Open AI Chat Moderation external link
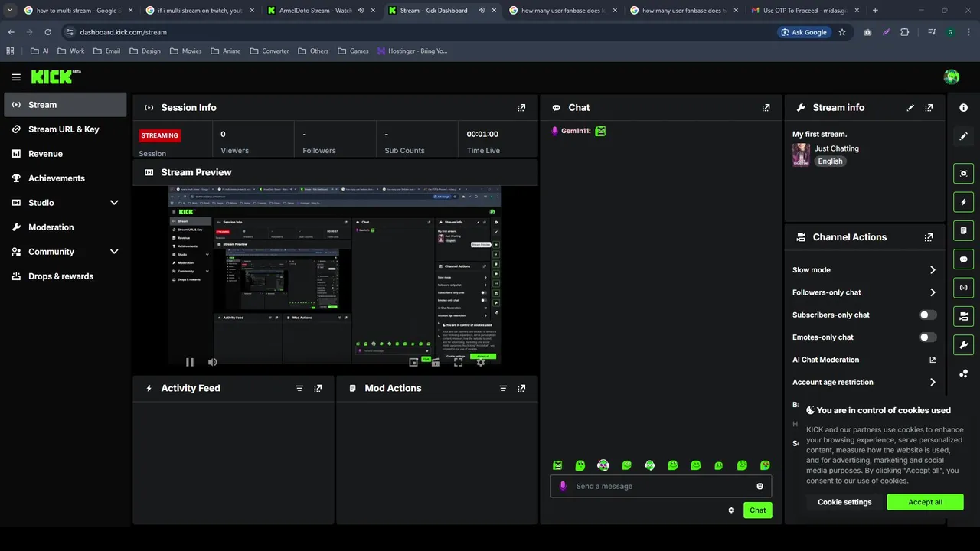Viewport: 980px width, 551px height. (x=933, y=360)
